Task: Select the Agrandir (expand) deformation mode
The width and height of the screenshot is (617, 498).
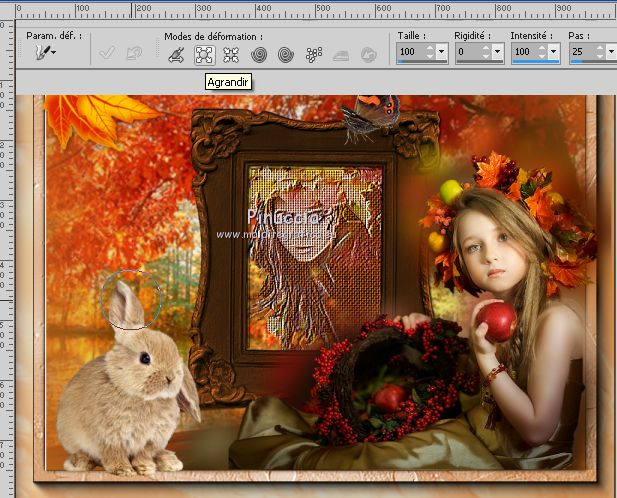Action: tap(205, 55)
